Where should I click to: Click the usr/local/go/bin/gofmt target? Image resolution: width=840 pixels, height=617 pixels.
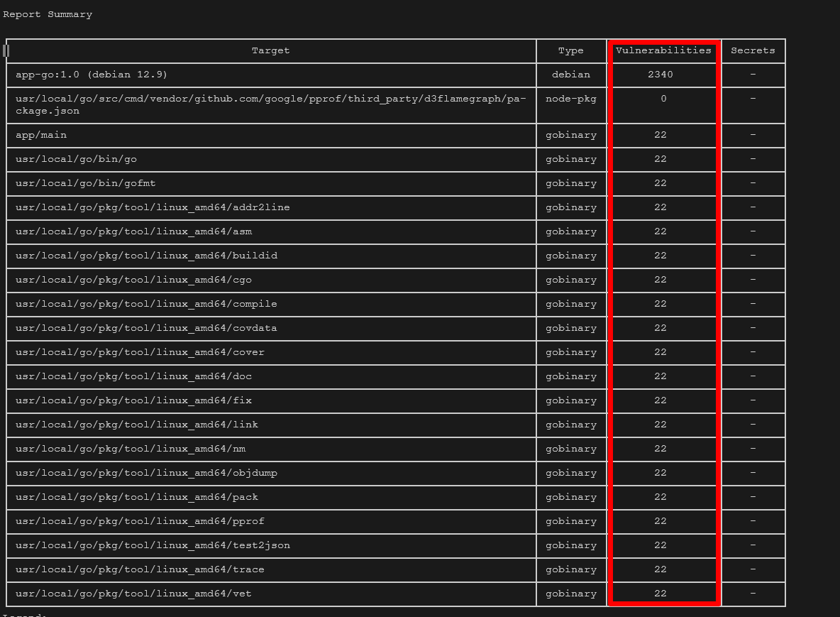85,183
